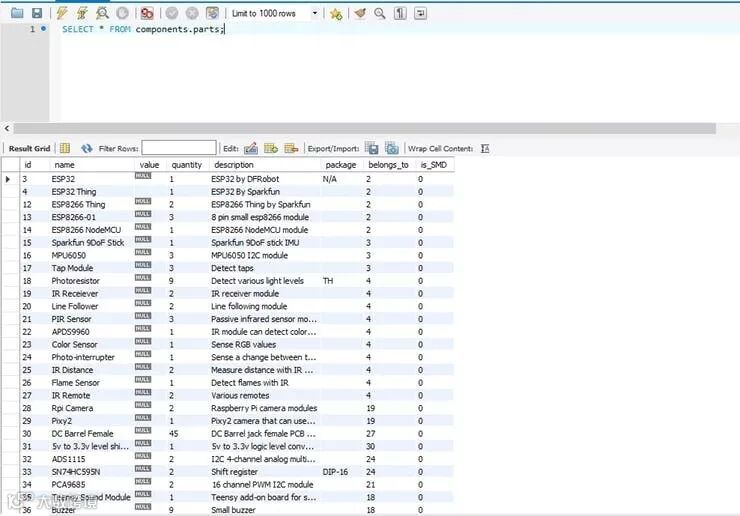This screenshot has height=516, width=740.
Task: Stop the running query
Action: click(122, 13)
